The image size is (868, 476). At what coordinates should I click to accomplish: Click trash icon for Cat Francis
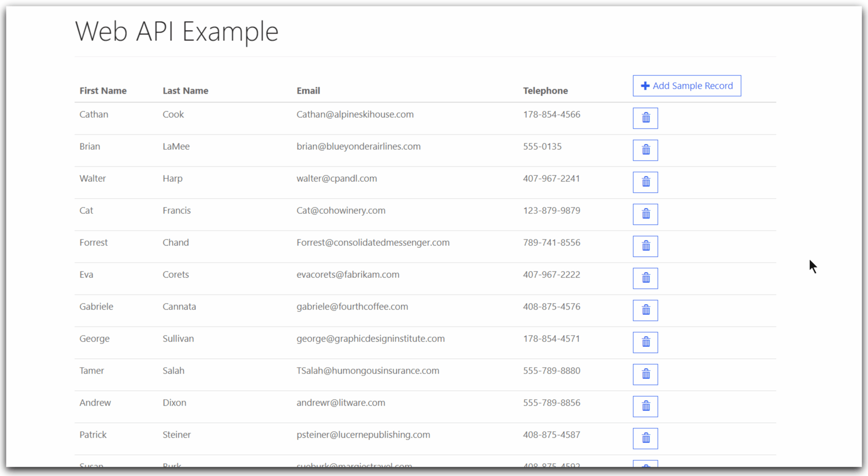pyautogui.click(x=645, y=214)
